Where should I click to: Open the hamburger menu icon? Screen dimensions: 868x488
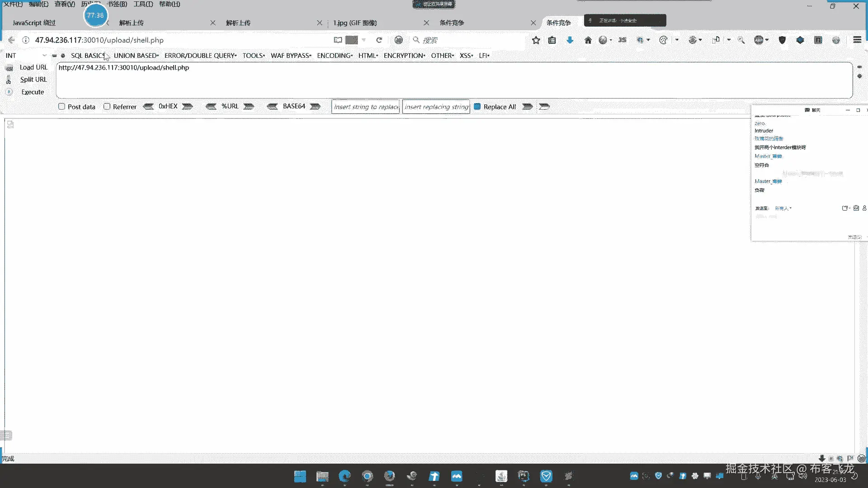point(857,40)
